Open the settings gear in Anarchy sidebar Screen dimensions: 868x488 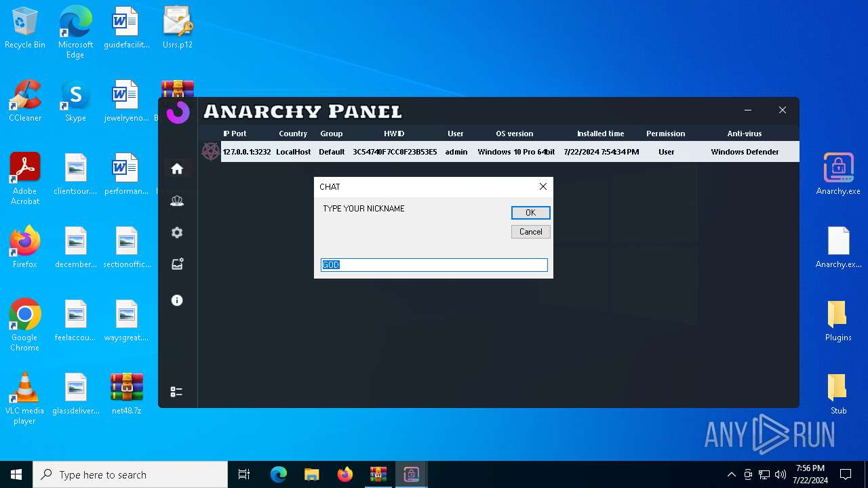[x=177, y=232]
